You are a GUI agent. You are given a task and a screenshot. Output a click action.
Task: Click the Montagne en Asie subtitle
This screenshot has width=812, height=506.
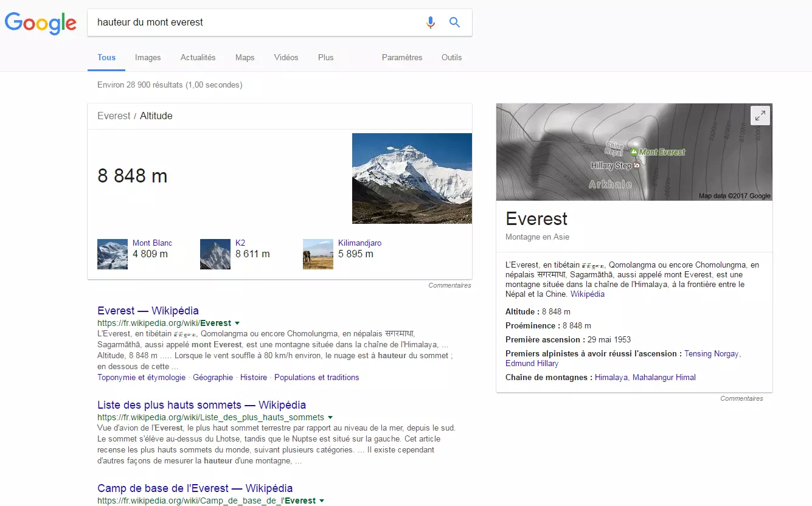538,237
